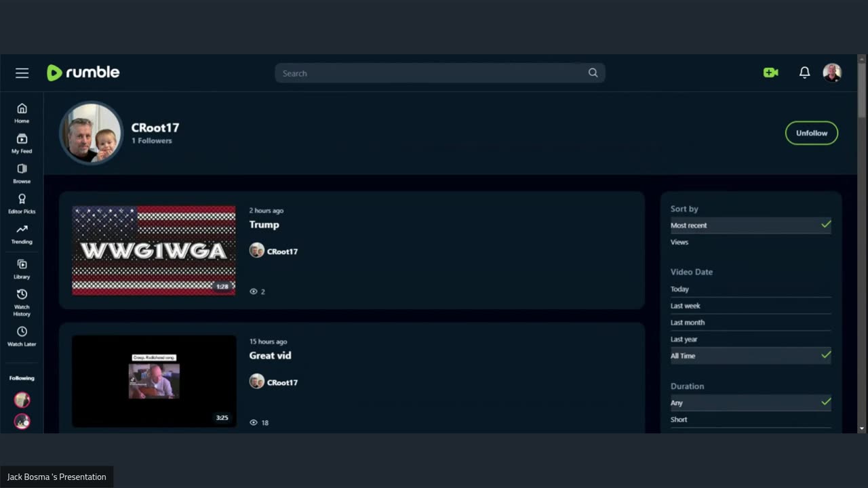Click the CRoot17 channel heading
Image resolution: width=868 pixels, height=488 pixels.
tap(155, 127)
